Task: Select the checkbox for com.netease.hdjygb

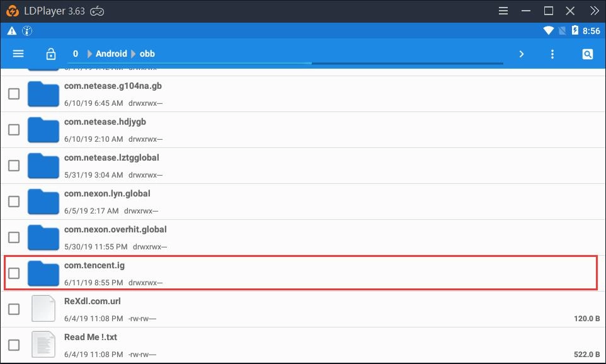Action: pos(13,129)
